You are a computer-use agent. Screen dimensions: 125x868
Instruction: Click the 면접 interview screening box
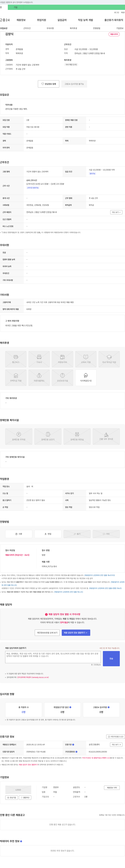[48, 534]
